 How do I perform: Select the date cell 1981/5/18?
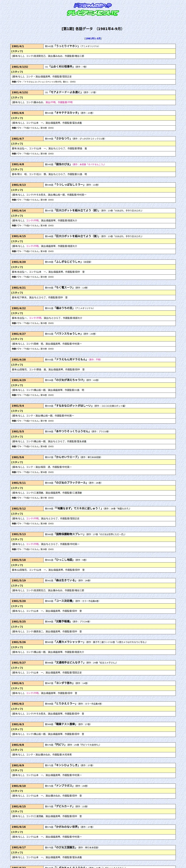pyautogui.click(x=27, y=560)
